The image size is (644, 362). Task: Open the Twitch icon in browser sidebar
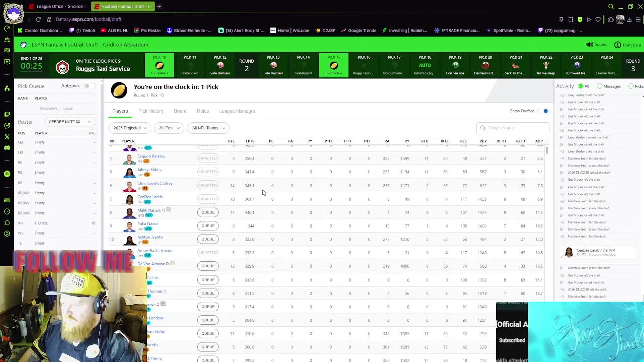7,114
